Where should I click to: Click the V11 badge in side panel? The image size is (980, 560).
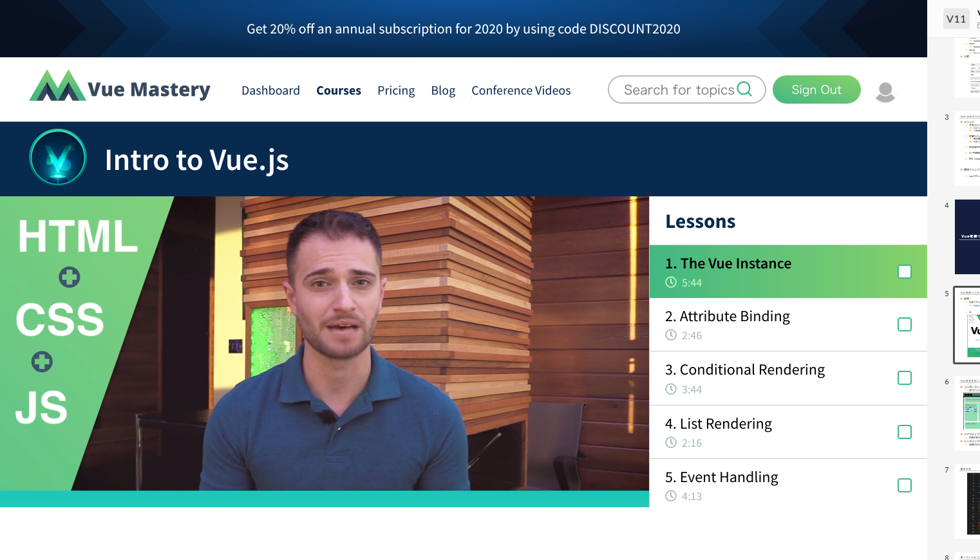pyautogui.click(x=956, y=19)
